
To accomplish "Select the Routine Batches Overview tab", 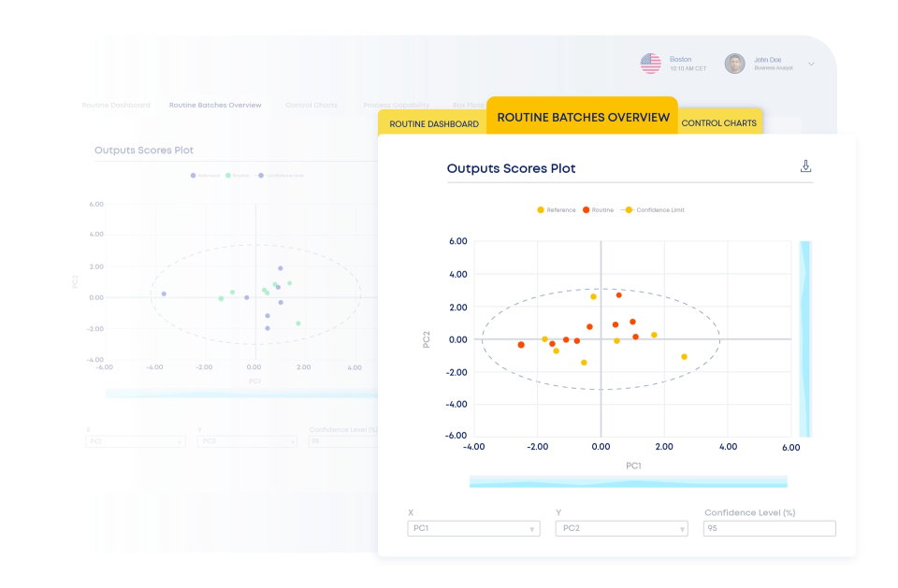I will point(582,116).
